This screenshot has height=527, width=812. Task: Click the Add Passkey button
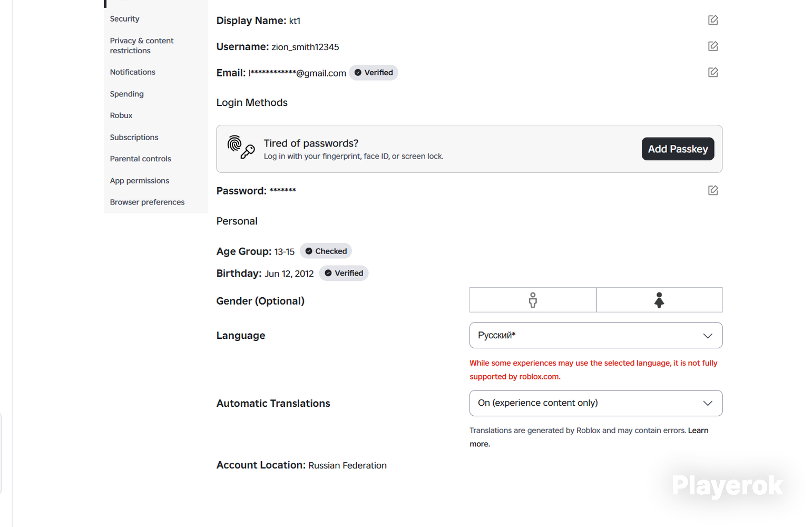678,149
